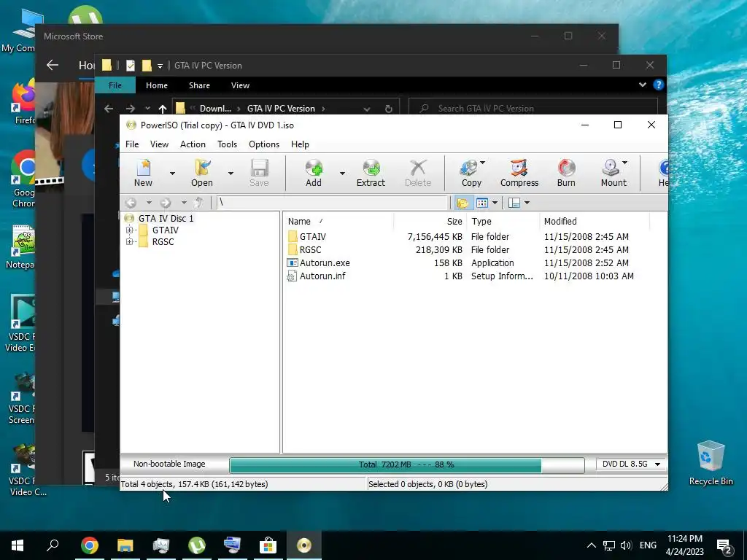
Task: Click the Help toolbar icon in PowerISO
Action: click(663, 173)
